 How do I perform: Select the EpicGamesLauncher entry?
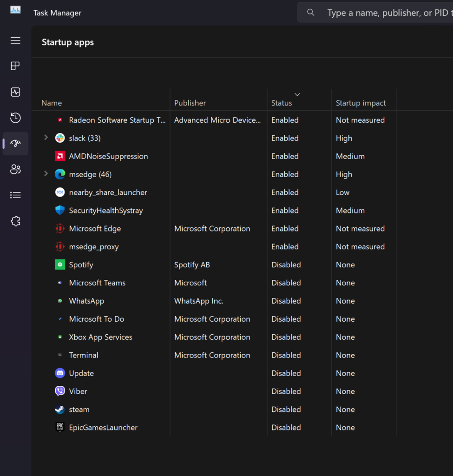(x=103, y=428)
